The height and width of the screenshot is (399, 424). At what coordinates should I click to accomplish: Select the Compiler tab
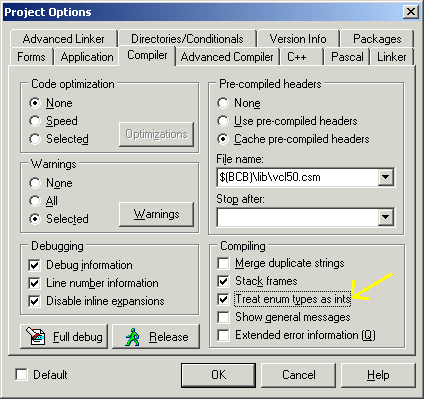[x=147, y=55]
